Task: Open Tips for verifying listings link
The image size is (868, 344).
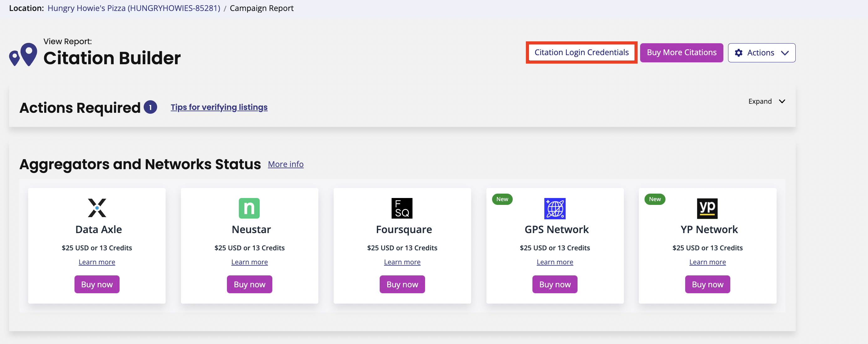Action: tap(219, 107)
